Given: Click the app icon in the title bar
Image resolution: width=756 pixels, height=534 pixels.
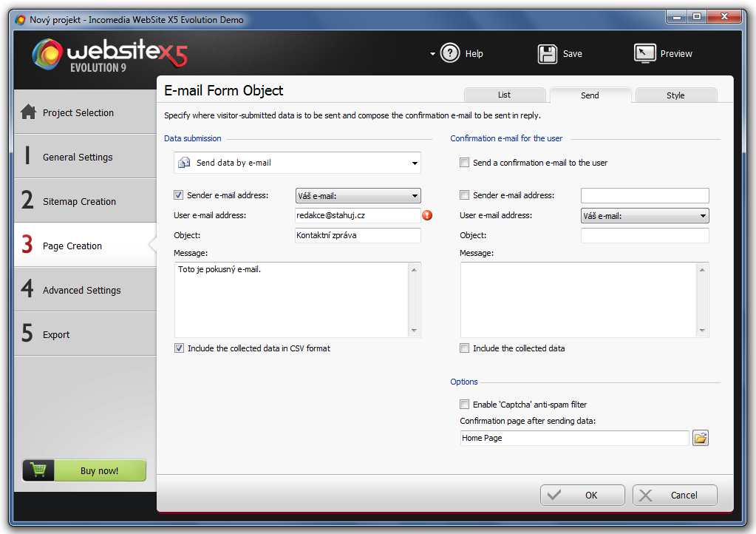Looking at the screenshot, I should 20,20.
